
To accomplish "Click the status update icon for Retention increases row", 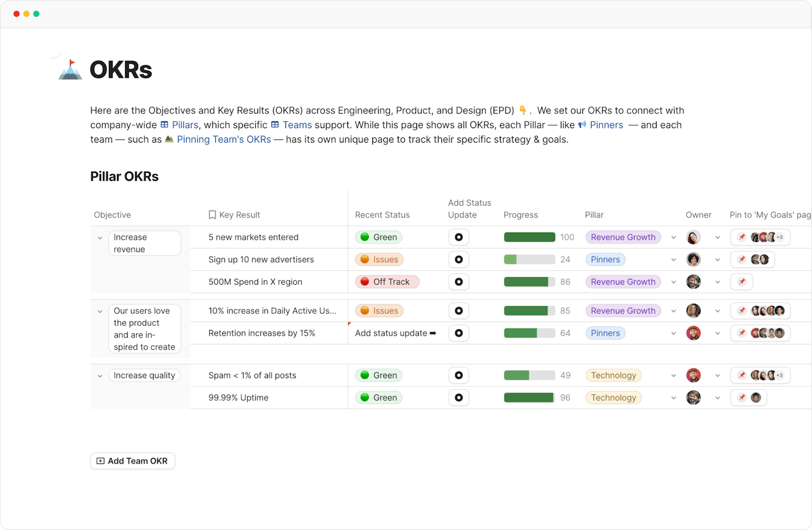I will pos(458,333).
